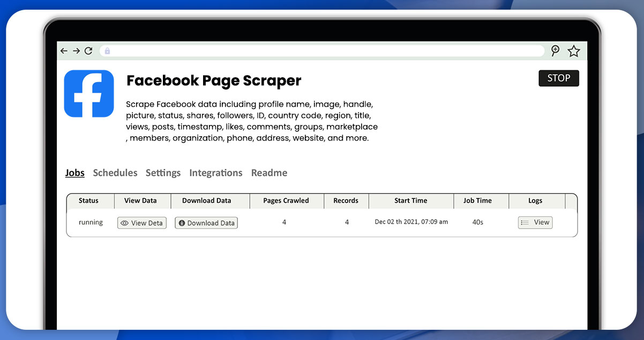
Task: Open logs with the View button
Action: 535,223
